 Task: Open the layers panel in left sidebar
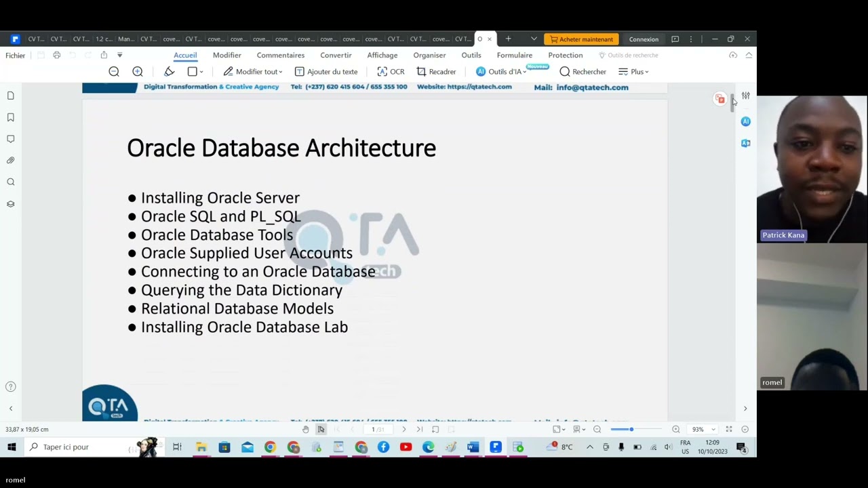pyautogui.click(x=11, y=204)
